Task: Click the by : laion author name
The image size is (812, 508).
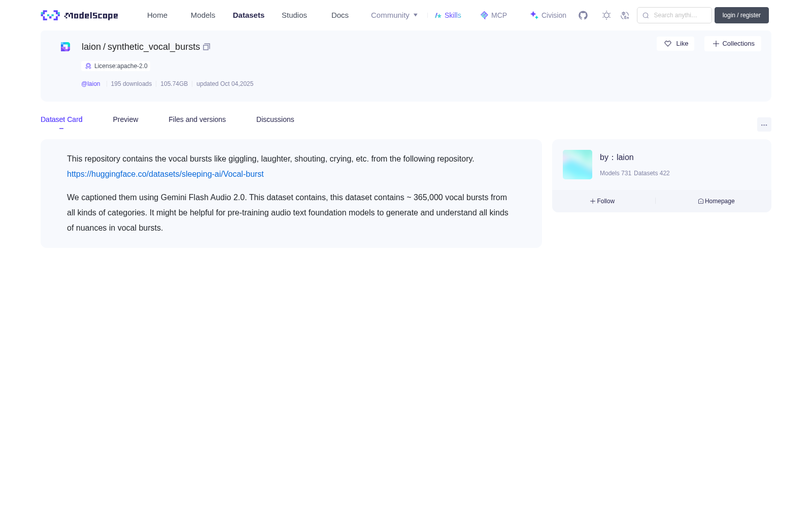Action: click(617, 157)
